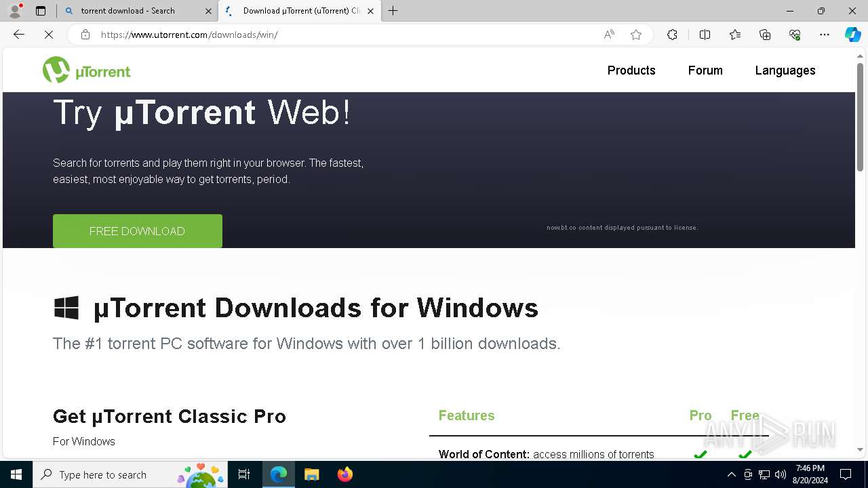Toggle split screen view

[705, 35]
